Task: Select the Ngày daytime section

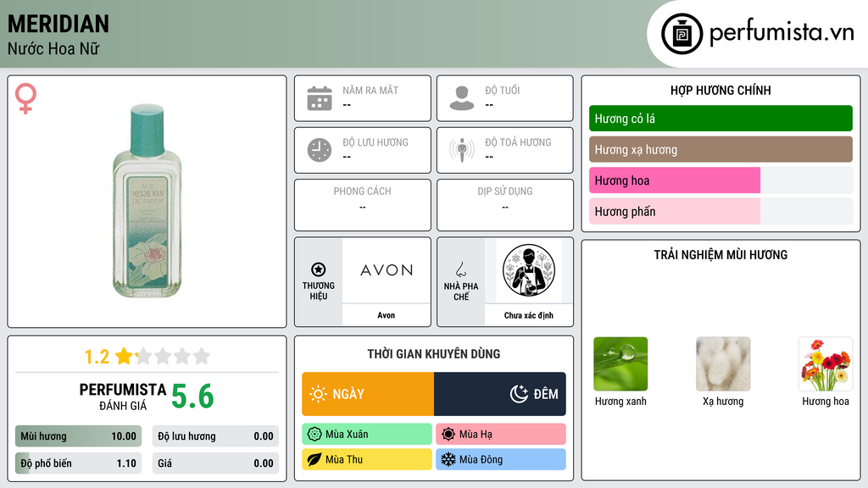Action: click(x=368, y=394)
